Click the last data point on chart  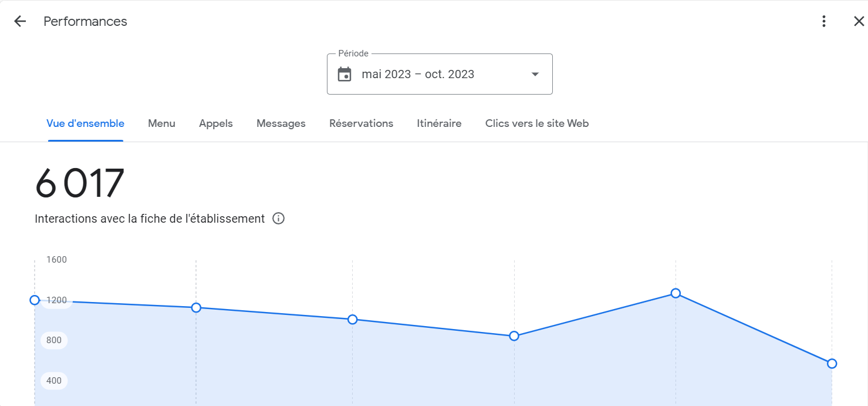(832, 364)
